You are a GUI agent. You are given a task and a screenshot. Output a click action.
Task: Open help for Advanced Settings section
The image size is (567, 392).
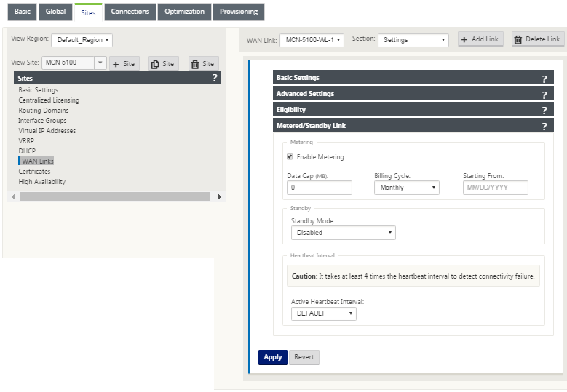point(544,95)
